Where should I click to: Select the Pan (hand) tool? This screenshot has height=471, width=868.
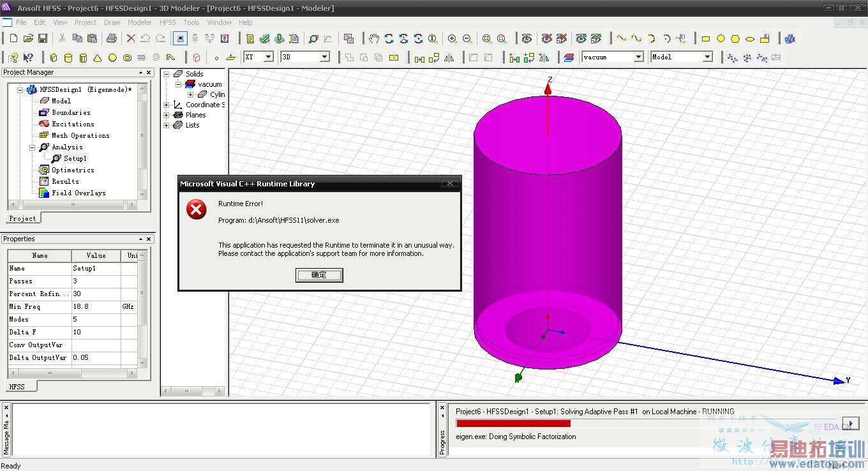[374, 39]
